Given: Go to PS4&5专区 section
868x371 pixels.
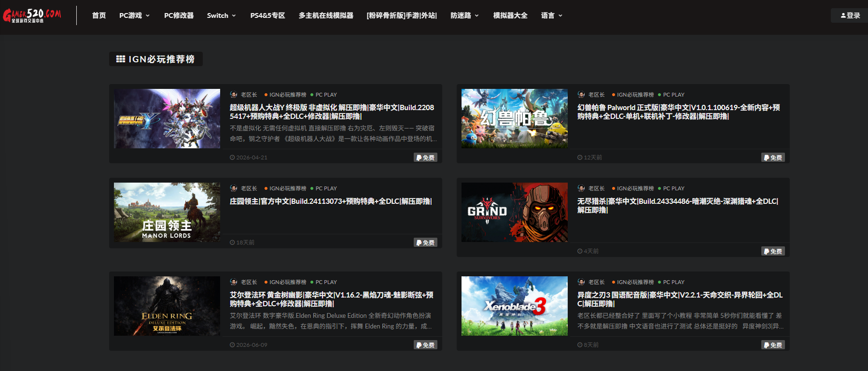Looking at the screenshot, I should pos(267,15).
